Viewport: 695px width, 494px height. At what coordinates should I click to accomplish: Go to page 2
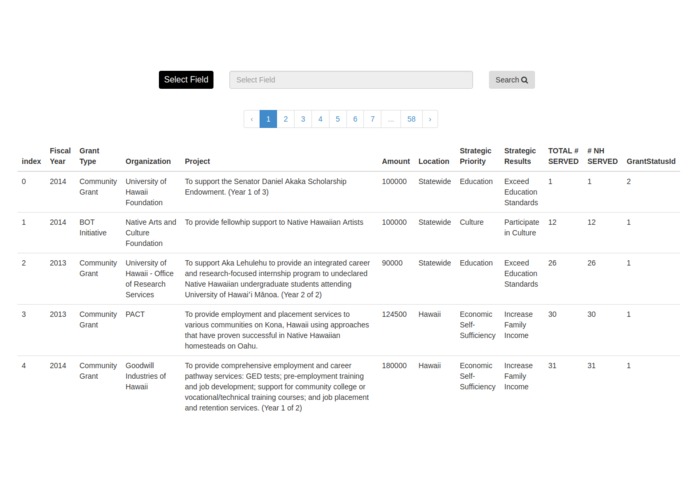[x=285, y=119]
